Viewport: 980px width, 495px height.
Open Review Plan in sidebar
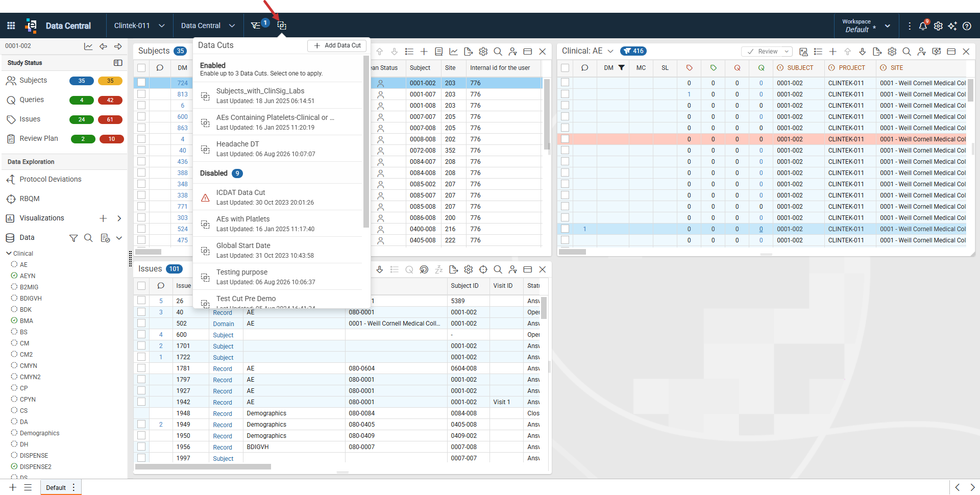click(39, 138)
